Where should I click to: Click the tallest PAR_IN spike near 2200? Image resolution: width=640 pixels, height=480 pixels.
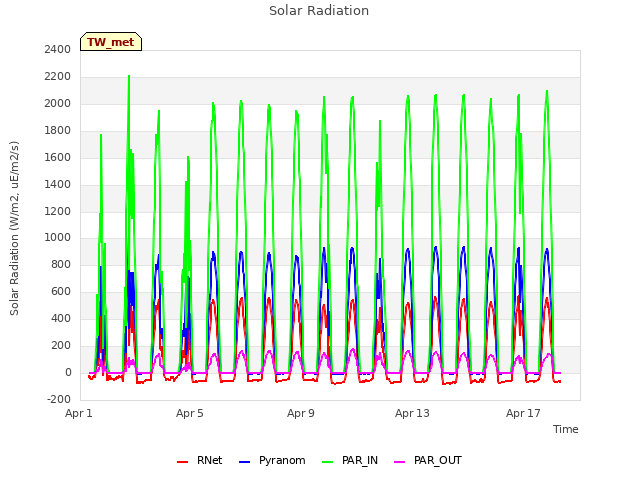click(x=129, y=77)
